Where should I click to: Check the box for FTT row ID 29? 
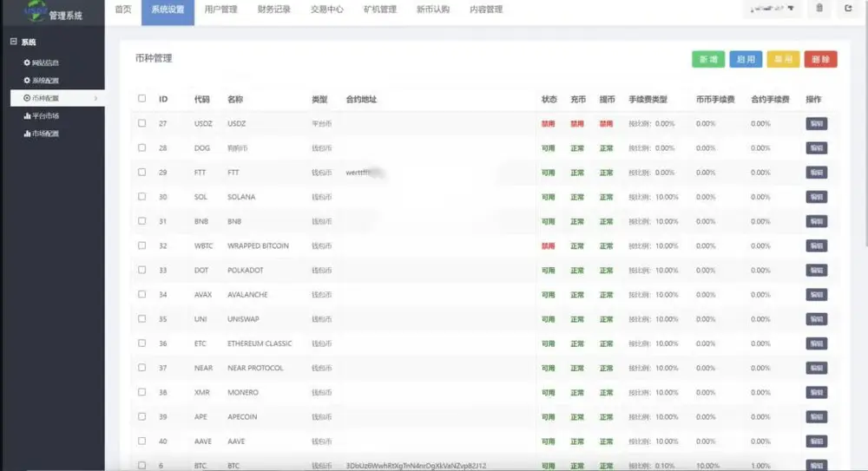click(141, 172)
